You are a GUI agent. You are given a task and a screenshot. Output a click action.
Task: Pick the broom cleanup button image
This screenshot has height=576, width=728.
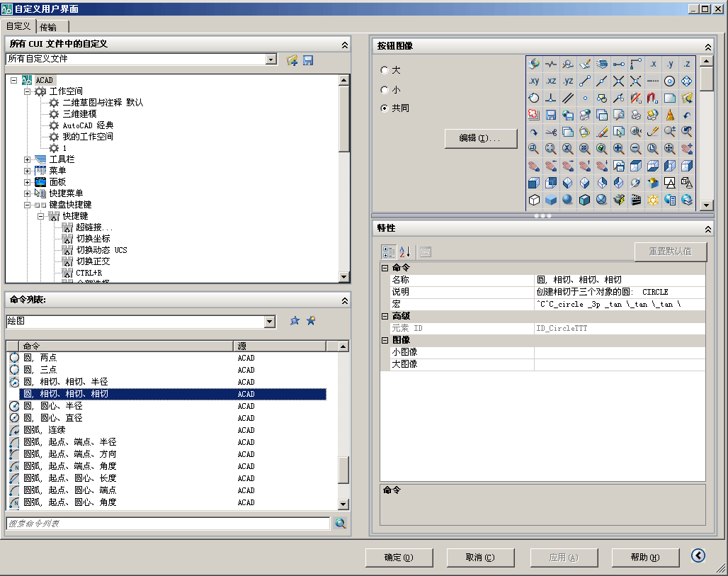point(669,115)
